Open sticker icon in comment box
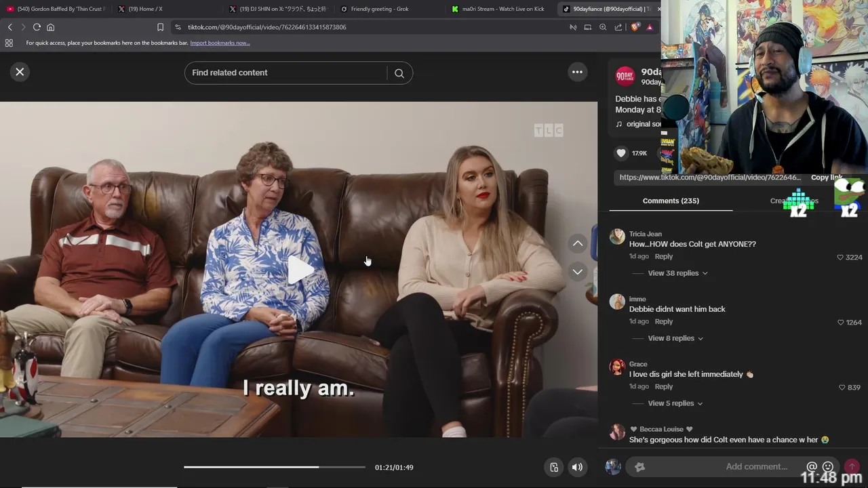Screen dimensions: 868x488 [x=639, y=466]
